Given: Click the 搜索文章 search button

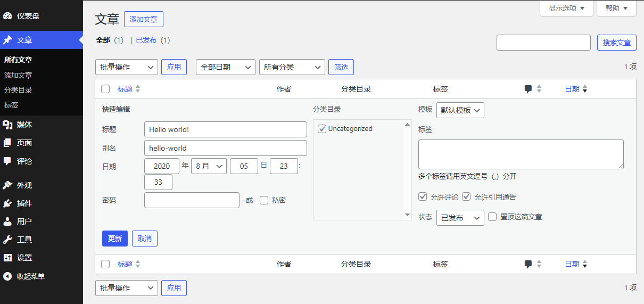Looking at the screenshot, I should coord(617,43).
